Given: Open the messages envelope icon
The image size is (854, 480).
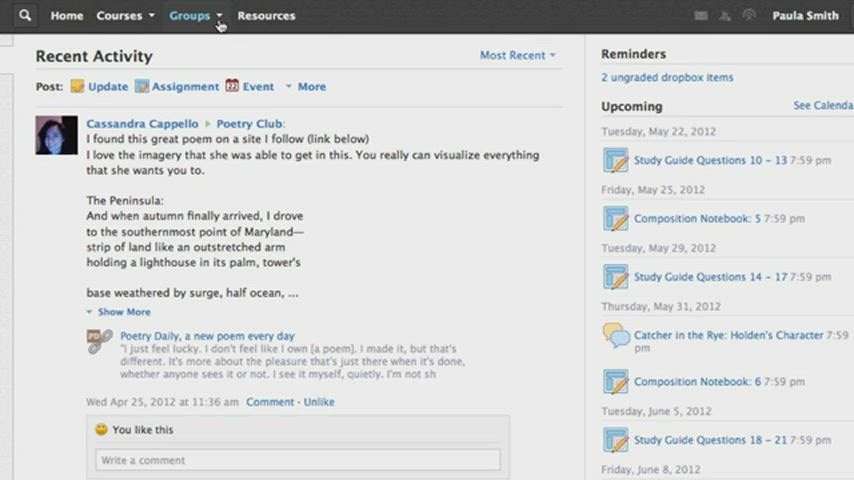Looking at the screenshot, I should coord(701,16).
